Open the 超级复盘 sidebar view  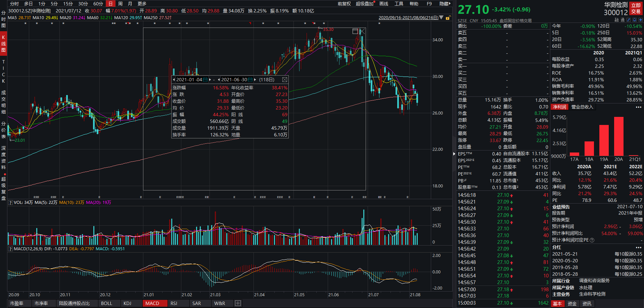3,188
